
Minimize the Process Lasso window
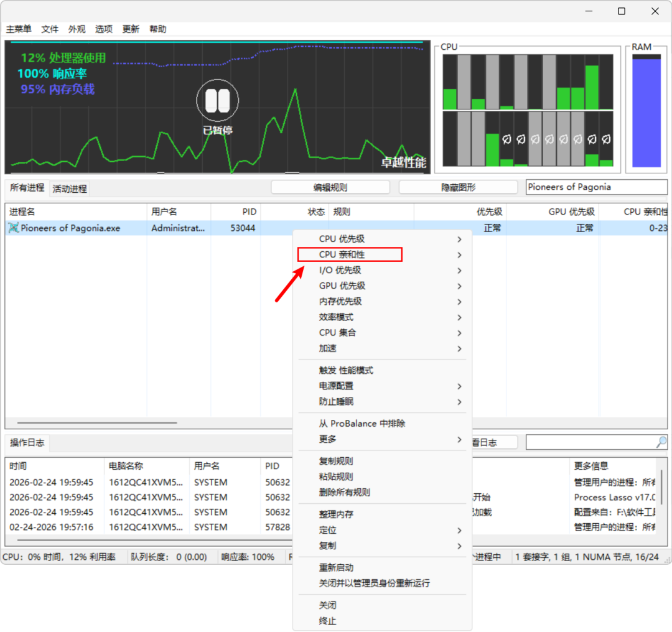pos(589,11)
